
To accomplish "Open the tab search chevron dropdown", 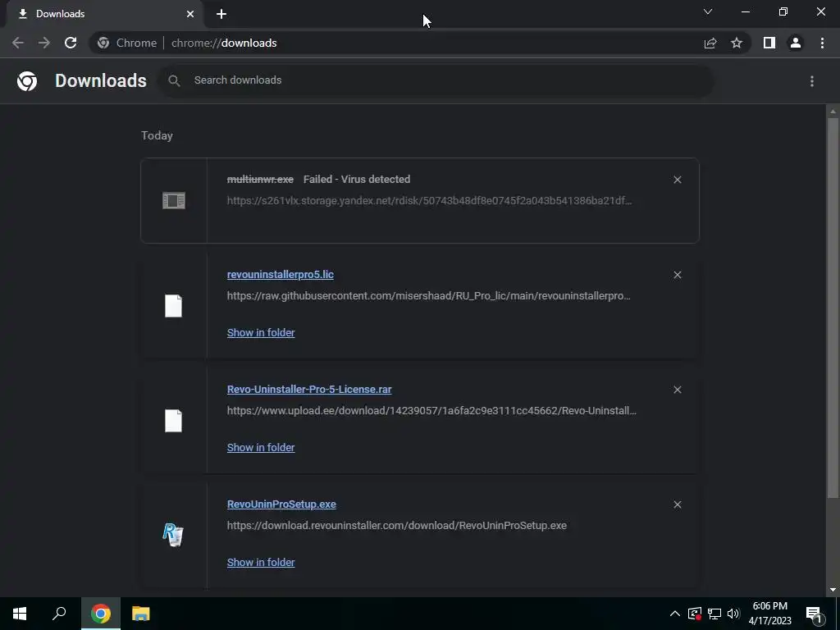I will click(708, 11).
